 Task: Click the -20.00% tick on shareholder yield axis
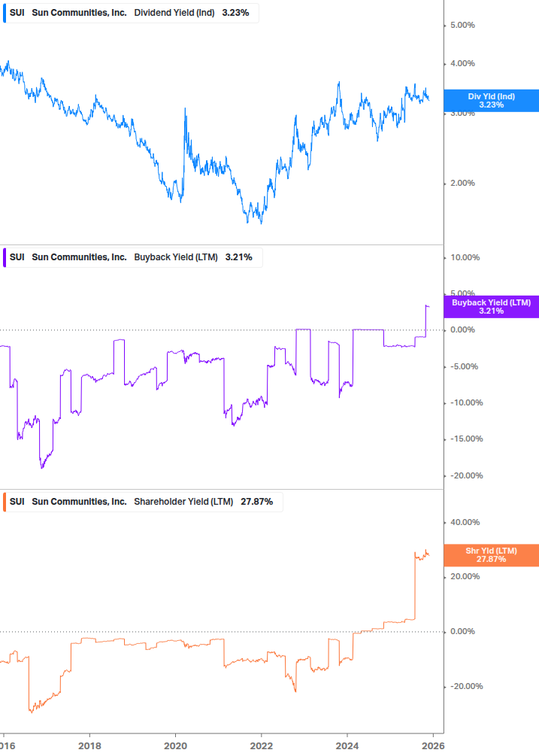pos(466,687)
